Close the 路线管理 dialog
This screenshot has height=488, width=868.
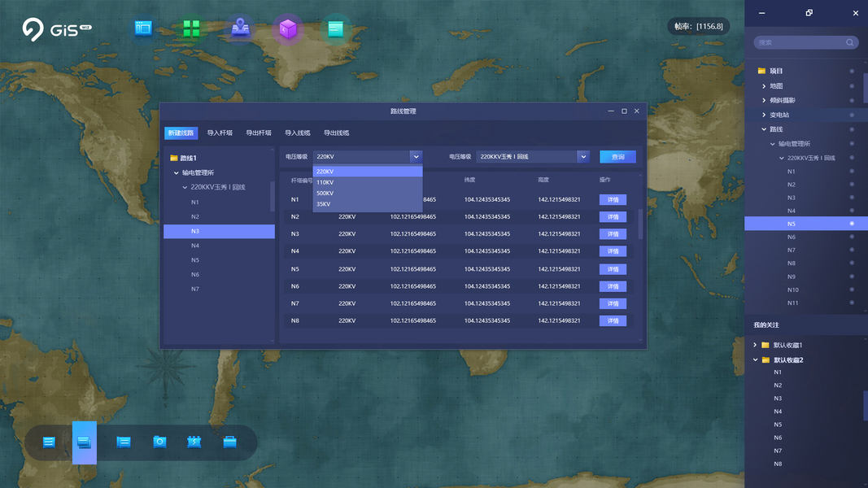click(x=637, y=111)
